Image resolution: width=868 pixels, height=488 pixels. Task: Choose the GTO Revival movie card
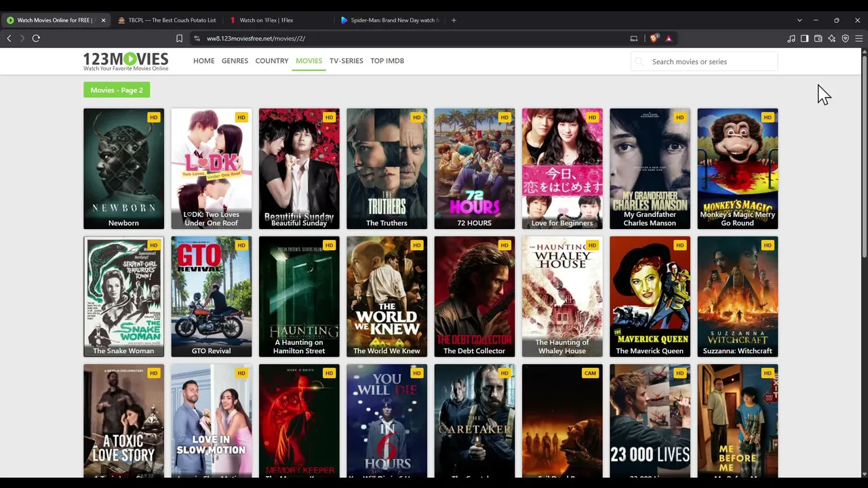point(211,297)
